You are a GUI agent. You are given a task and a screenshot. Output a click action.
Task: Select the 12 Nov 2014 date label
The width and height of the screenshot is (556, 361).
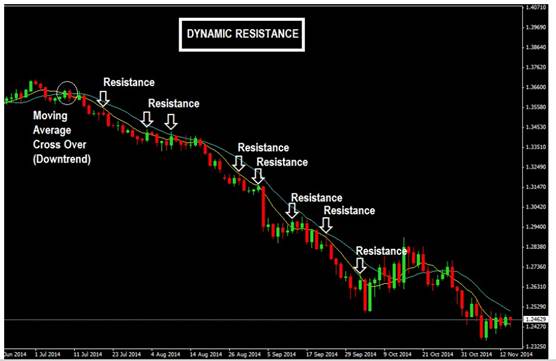pyautogui.click(x=516, y=354)
